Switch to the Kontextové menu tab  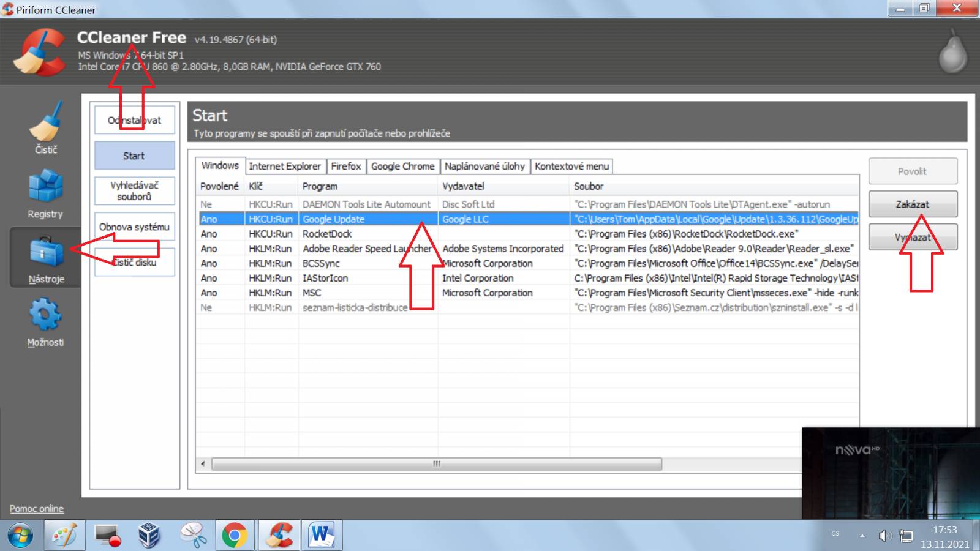[572, 166]
